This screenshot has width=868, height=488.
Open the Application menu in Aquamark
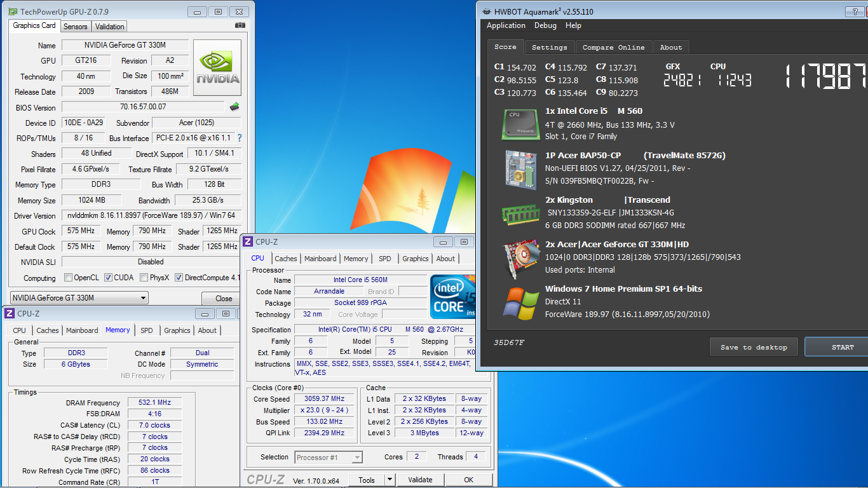tap(506, 25)
